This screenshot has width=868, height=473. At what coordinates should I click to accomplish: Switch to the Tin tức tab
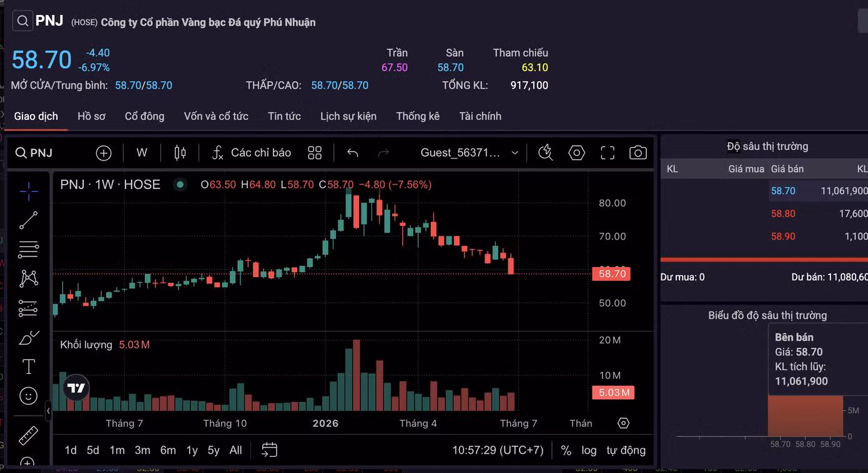[x=284, y=116]
